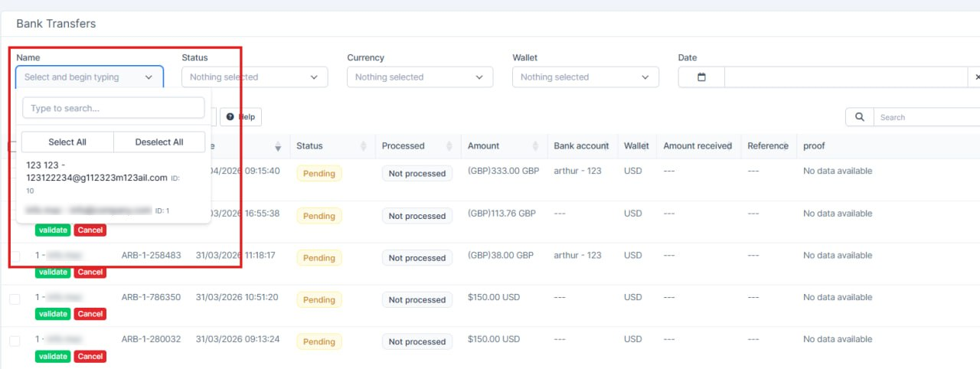Tick the checkbox for row ARB-1-786350
980x369 pixels.
point(15,299)
